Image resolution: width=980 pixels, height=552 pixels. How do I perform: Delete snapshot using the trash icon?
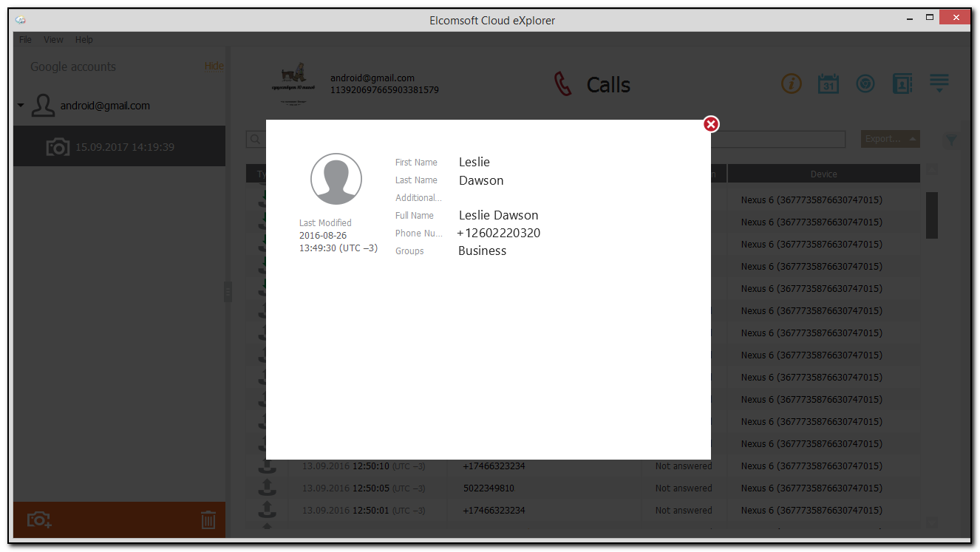(208, 519)
